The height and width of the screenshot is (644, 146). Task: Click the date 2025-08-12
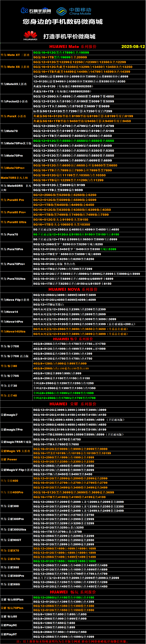pyautogui.click(x=133, y=47)
